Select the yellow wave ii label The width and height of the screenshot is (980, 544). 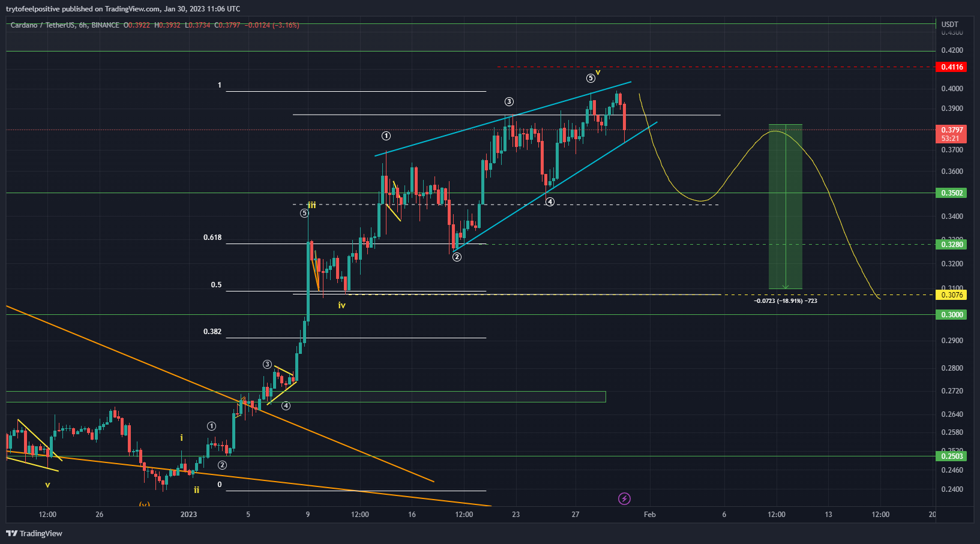pos(196,490)
